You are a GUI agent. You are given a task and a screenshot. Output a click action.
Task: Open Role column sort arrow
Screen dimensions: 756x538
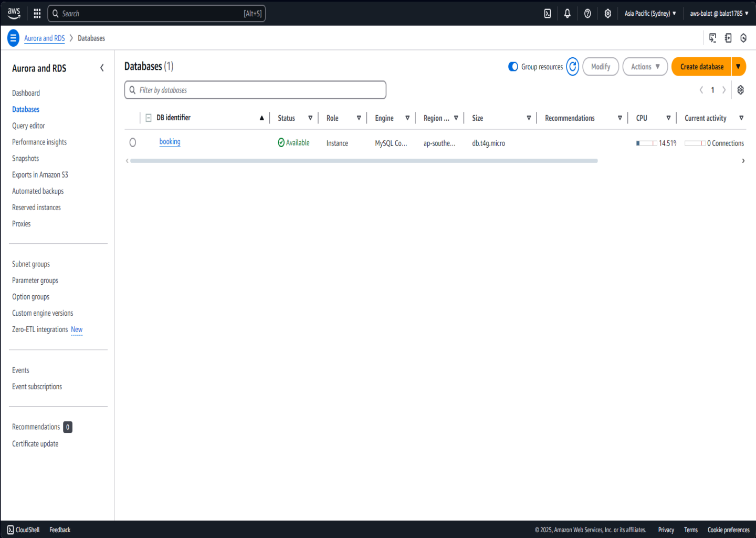point(359,118)
